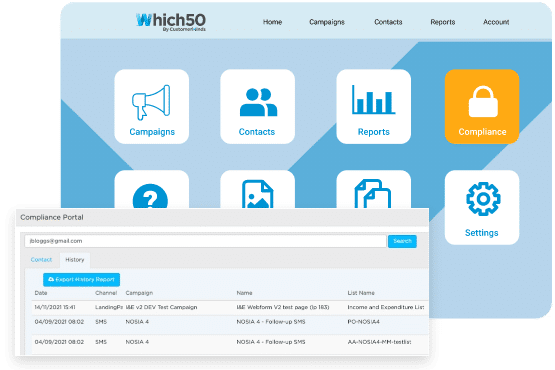Select the History tab

(x=75, y=260)
